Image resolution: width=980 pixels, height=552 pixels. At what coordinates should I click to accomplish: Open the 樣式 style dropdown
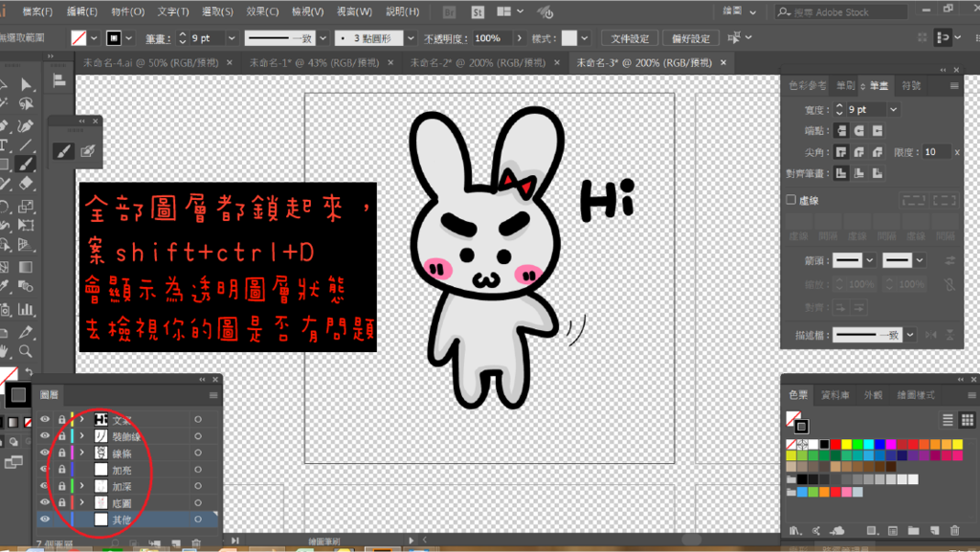[585, 38]
